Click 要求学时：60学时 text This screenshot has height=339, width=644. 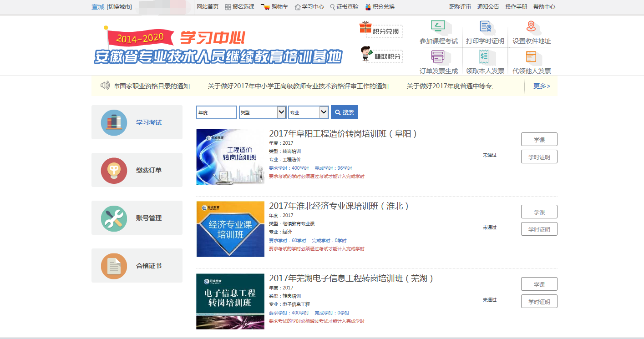[x=287, y=241]
